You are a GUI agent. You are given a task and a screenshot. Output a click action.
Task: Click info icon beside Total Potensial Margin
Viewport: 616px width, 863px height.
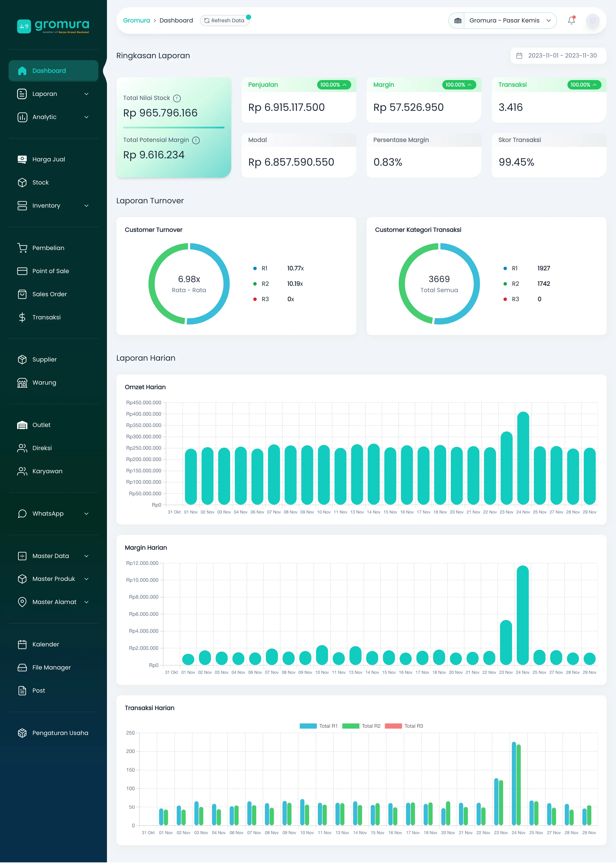point(196,141)
